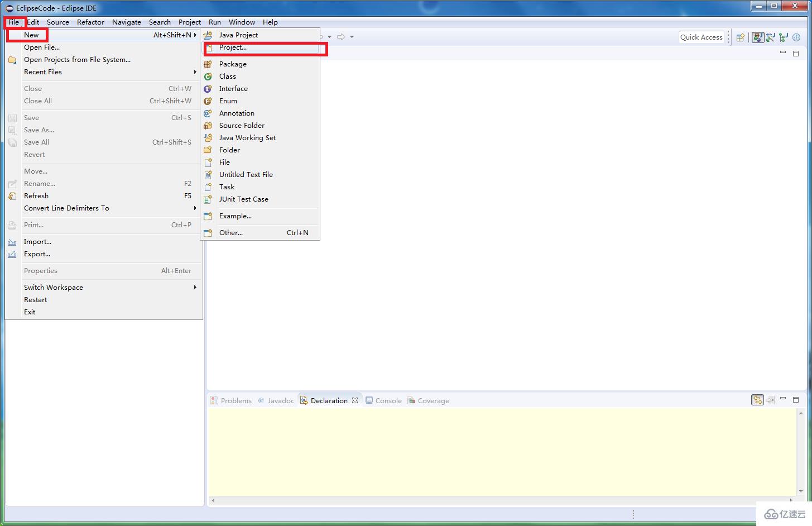Choose Java Project from New submenu
This screenshot has width=812, height=526.
tap(260, 35)
